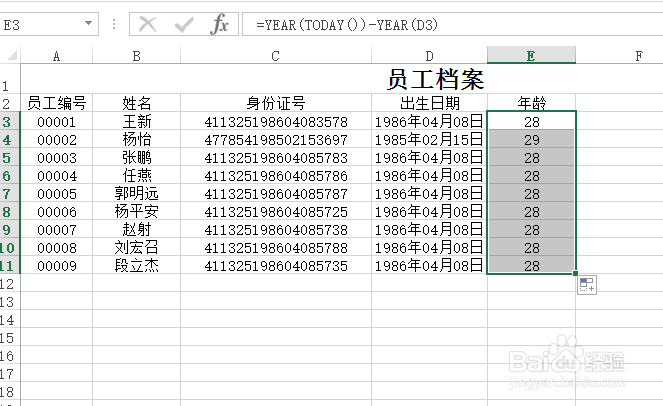Select ID cell 411325198604085787
The width and height of the screenshot is (663, 406).
click(x=276, y=194)
